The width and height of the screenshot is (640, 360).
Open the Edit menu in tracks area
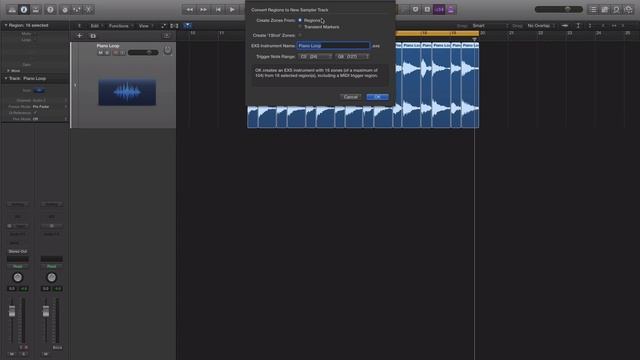point(95,26)
